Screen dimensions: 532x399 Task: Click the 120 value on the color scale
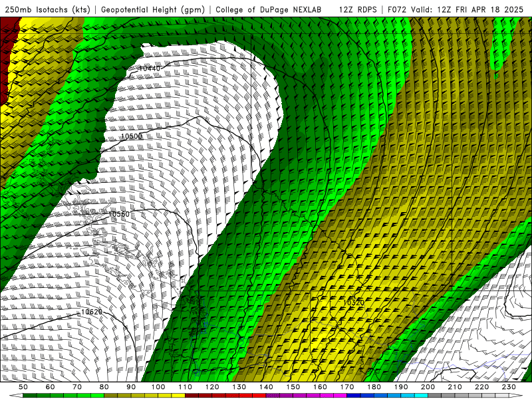pos(212,387)
